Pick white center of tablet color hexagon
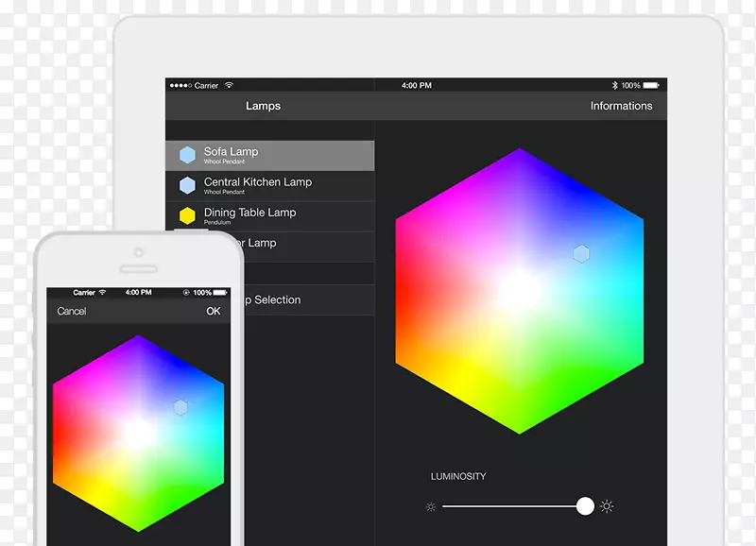Screen dimensions: 756x546 click(x=519, y=291)
